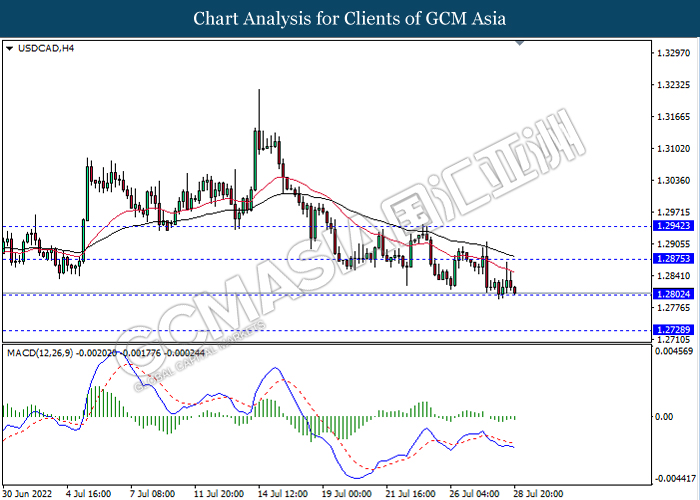
Task: Click the 28 Jul 20:00 time label
Action: (x=538, y=494)
